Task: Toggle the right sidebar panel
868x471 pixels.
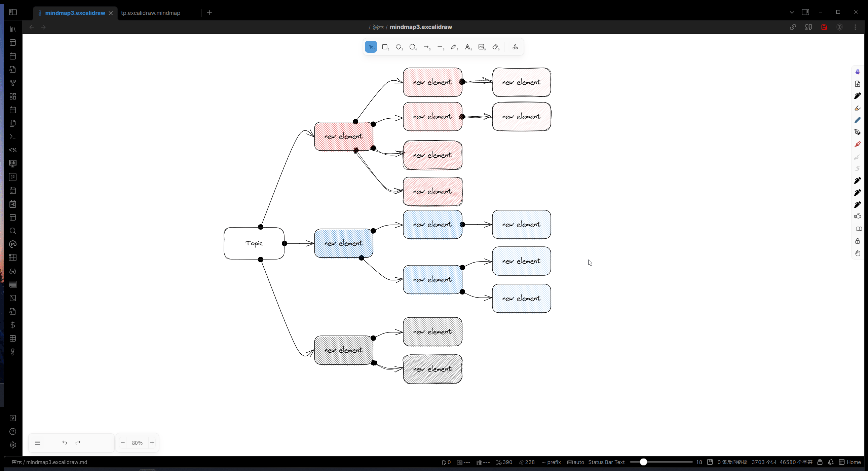Action: coord(805,12)
